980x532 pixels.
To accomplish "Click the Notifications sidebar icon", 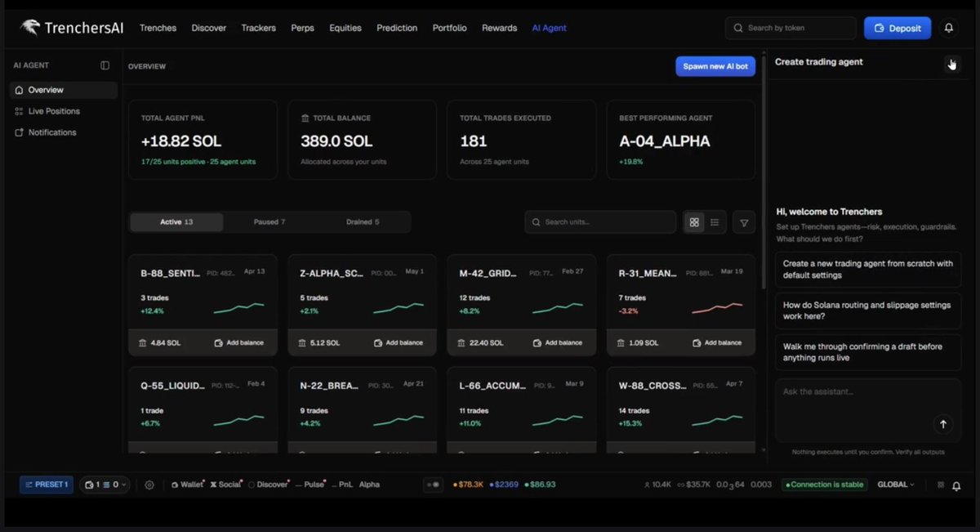I will [x=19, y=132].
